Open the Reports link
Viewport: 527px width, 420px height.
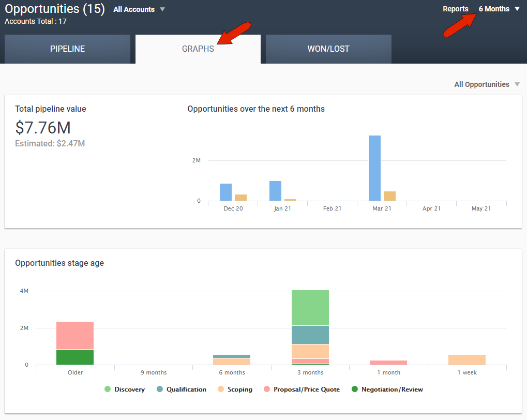455,9
